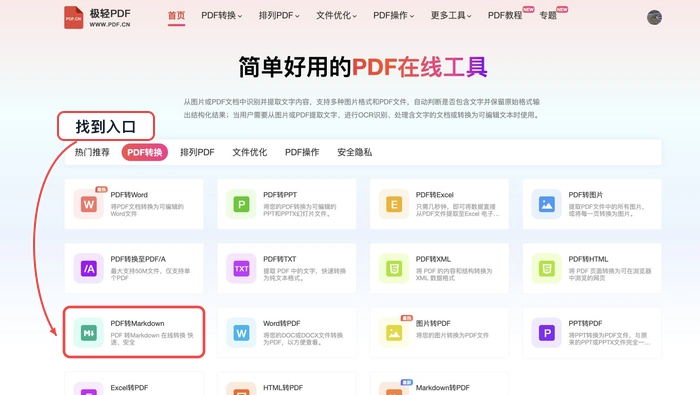This screenshot has width=700, height=395.
Task: Open the PDF转PPT tool title
Action: pyautogui.click(x=280, y=195)
